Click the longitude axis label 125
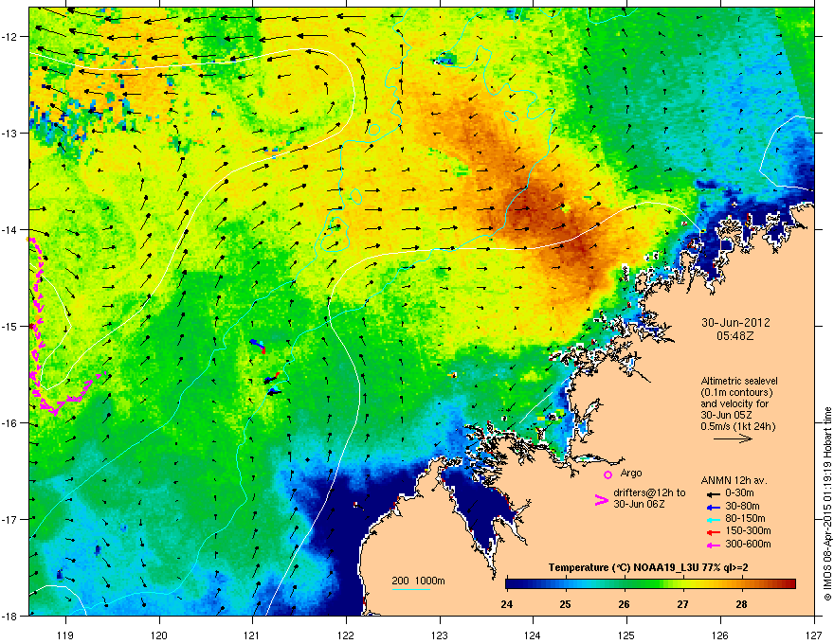This screenshot has height=644, width=834. 626,635
